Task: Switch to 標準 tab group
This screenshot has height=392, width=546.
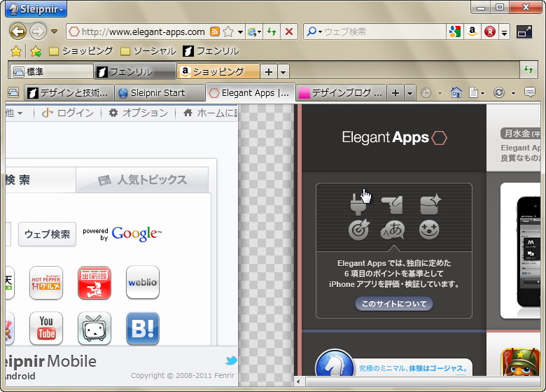Action: tap(51, 71)
